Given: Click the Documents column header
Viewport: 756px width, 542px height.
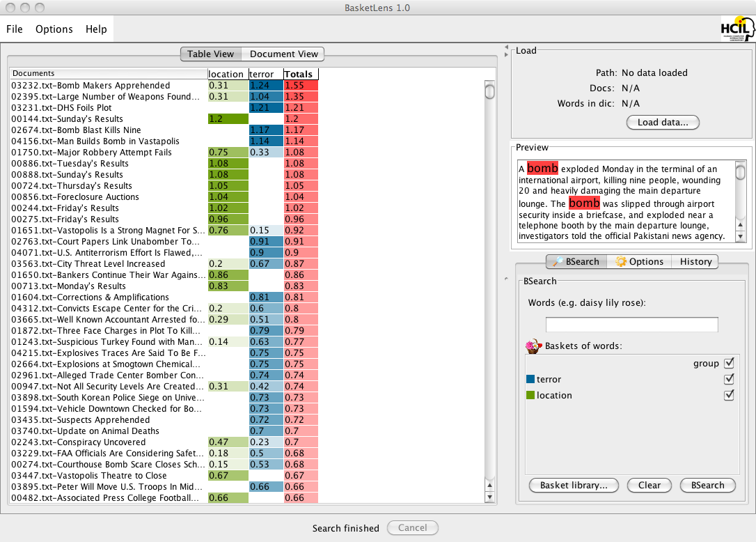Looking at the screenshot, I should point(109,73).
